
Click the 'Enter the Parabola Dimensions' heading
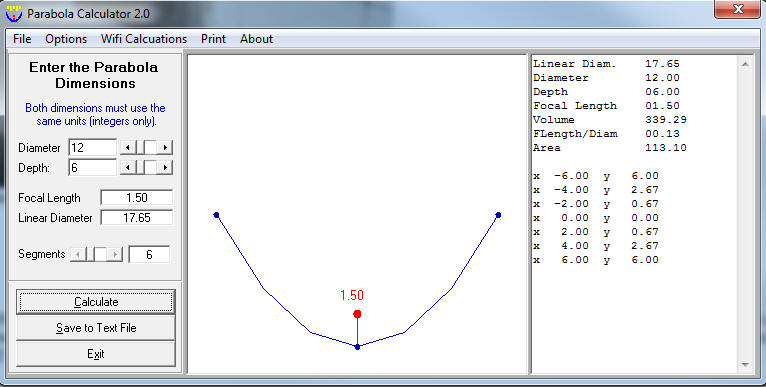94,75
